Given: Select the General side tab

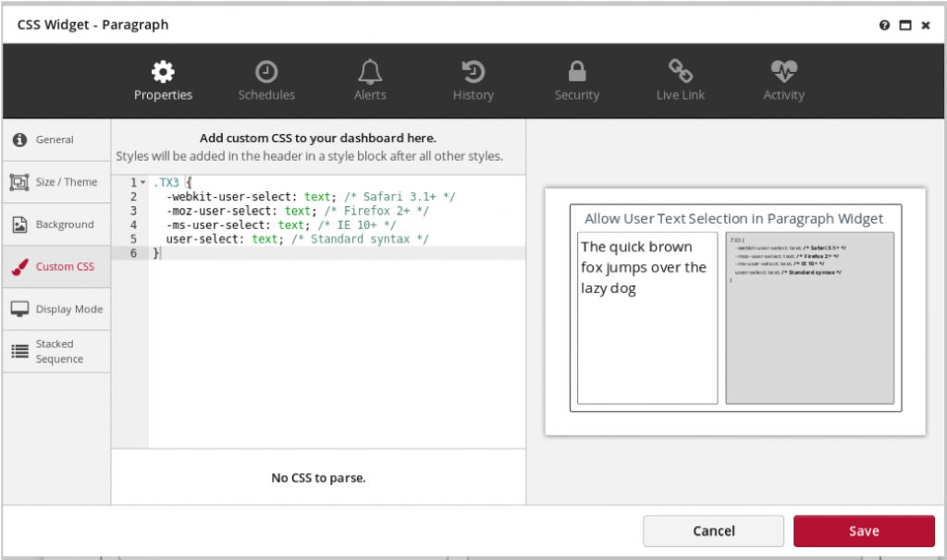Looking at the screenshot, I should [56, 140].
